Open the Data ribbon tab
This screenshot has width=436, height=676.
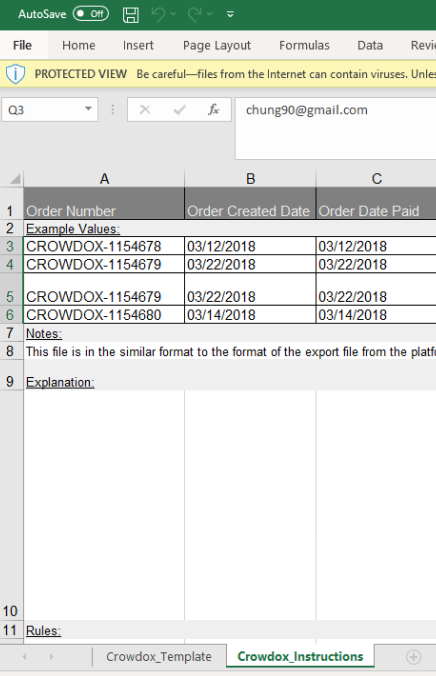click(370, 45)
